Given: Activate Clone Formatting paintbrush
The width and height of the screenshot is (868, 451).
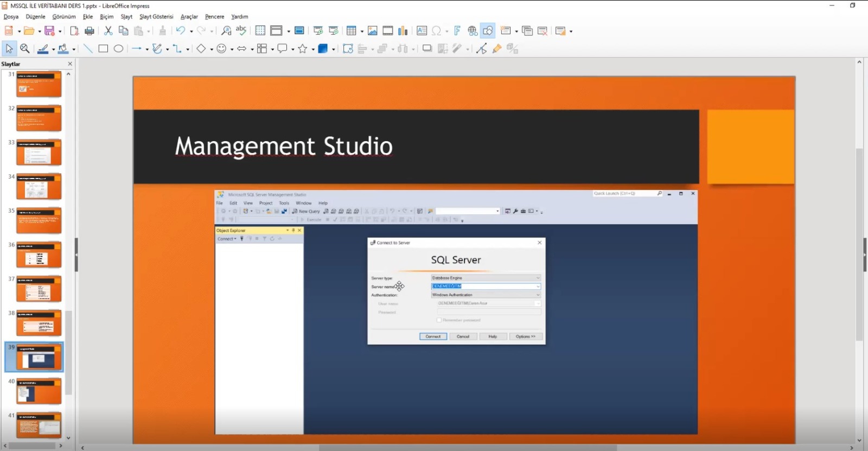Looking at the screenshot, I should 162,31.
